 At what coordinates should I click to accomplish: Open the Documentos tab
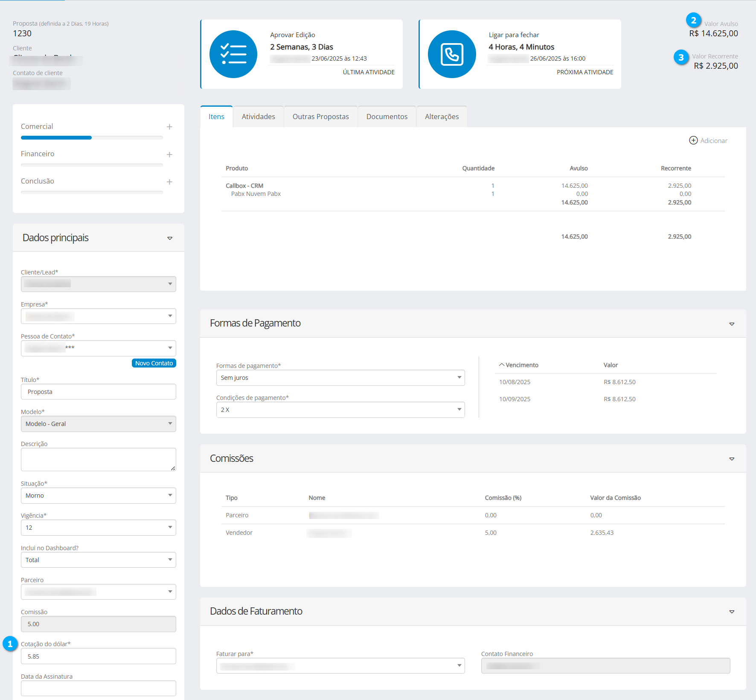(387, 117)
